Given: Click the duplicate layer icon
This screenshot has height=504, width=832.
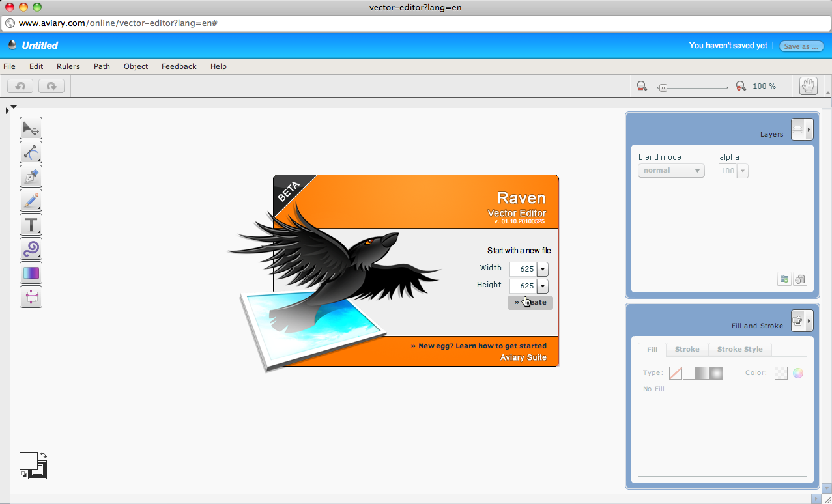Looking at the screenshot, I should click(x=800, y=279).
